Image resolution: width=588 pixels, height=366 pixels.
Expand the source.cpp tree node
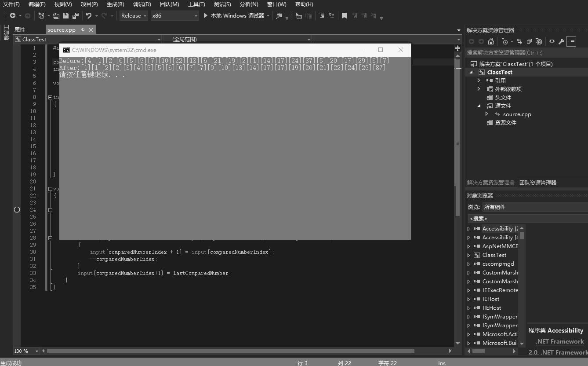pos(486,114)
